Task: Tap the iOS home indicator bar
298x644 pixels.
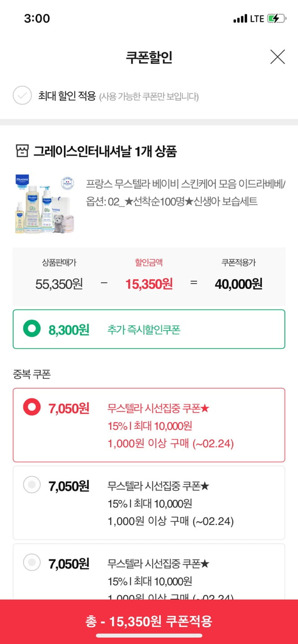Action: coord(149,636)
